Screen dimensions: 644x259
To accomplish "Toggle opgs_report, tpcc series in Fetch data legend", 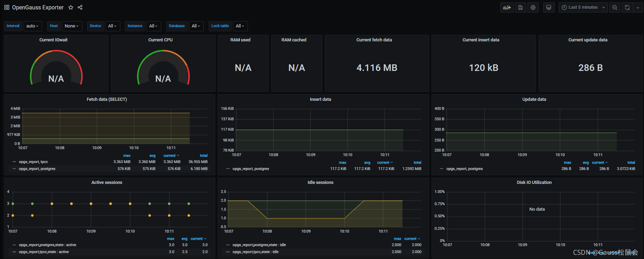I will 33,162.
